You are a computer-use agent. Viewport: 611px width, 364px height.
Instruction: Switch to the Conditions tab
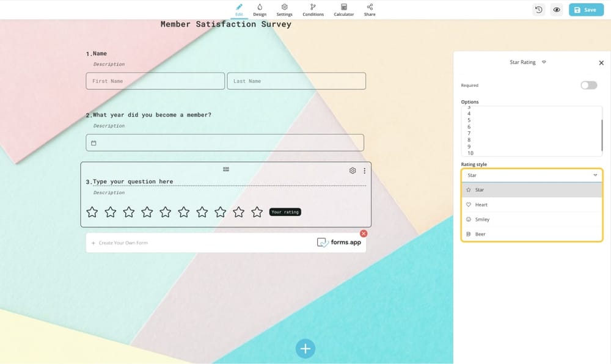[313, 10]
